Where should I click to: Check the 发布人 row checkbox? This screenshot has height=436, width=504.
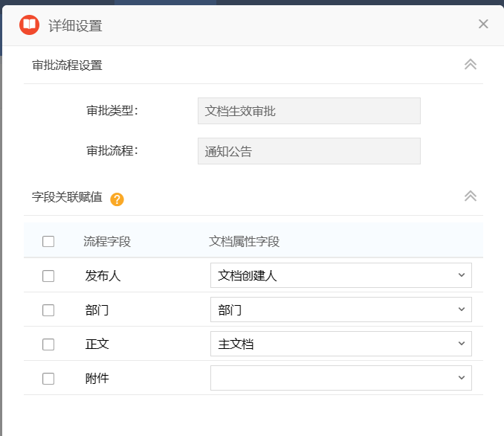(x=48, y=275)
